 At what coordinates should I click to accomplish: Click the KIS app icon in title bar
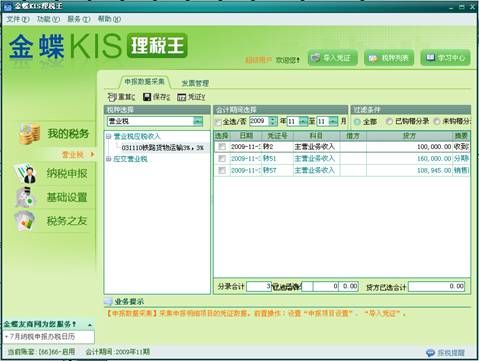coord(8,6)
